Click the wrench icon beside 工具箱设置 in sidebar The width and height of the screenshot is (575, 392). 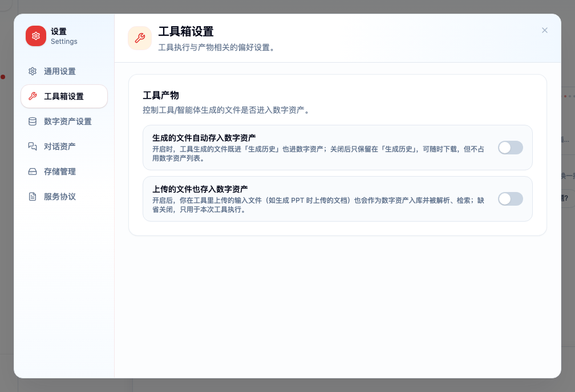click(x=33, y=96)
